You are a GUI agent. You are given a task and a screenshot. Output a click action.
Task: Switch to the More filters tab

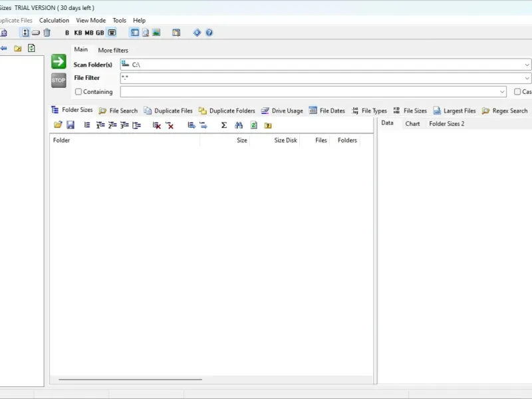coord(113,51)
